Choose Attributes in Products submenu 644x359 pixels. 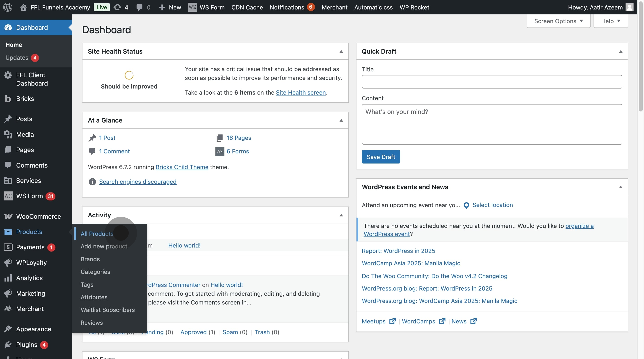[94, 297]
